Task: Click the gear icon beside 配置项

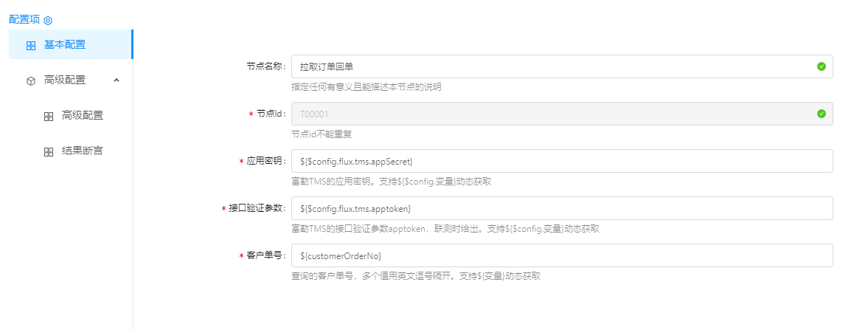Action: tap(48, 21)
